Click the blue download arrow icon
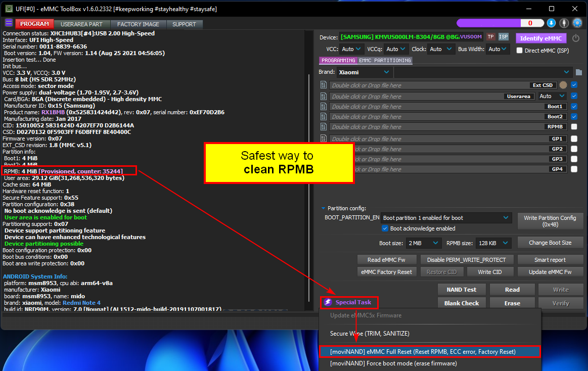 pyautogui.click(x=551, y=23)
